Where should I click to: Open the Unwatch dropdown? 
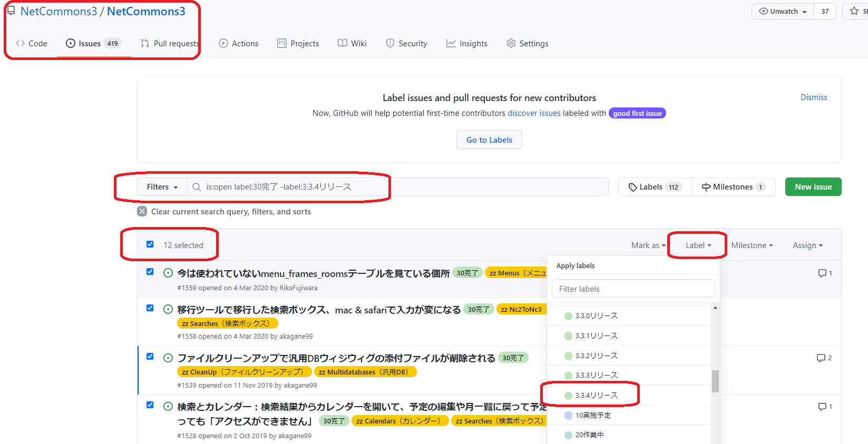click(x=783, y=11)
